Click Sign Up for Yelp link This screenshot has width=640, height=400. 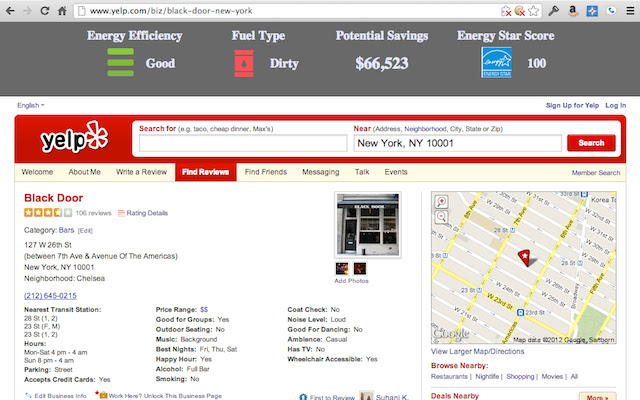click(x=572, y=105)
